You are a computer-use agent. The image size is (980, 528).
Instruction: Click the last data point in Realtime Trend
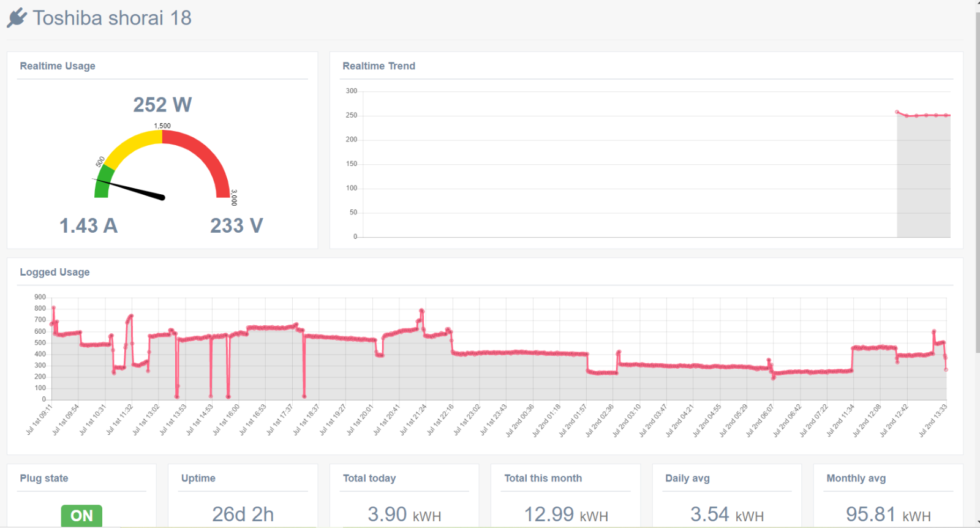point(947,115)
